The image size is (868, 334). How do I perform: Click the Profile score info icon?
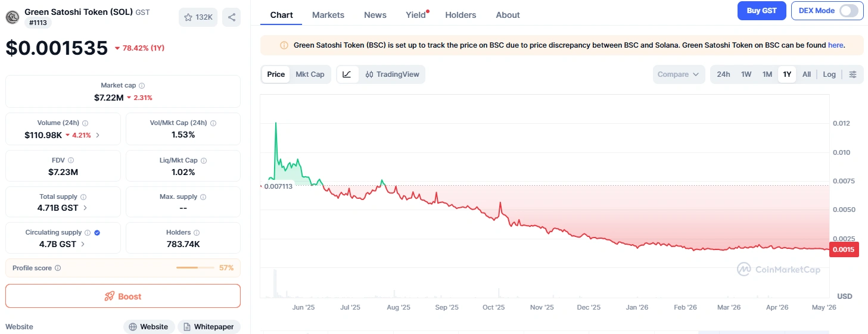click(58, 269)
